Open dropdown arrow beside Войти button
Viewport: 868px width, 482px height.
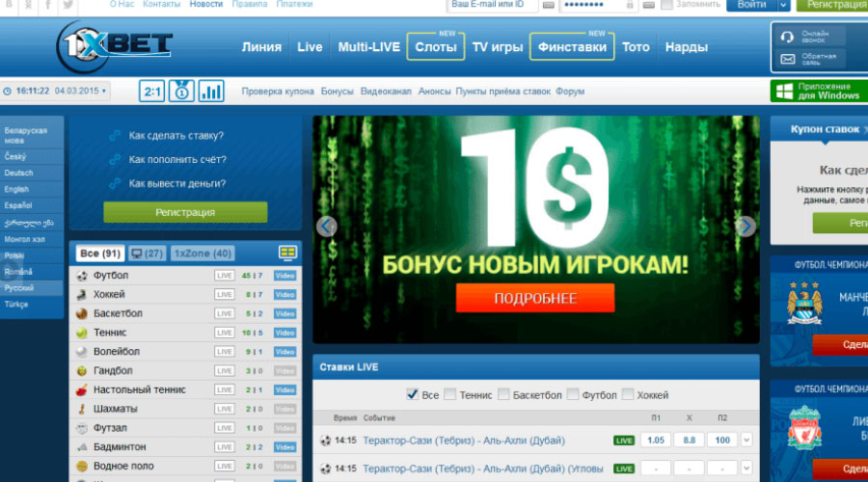(x=783, y=5)
